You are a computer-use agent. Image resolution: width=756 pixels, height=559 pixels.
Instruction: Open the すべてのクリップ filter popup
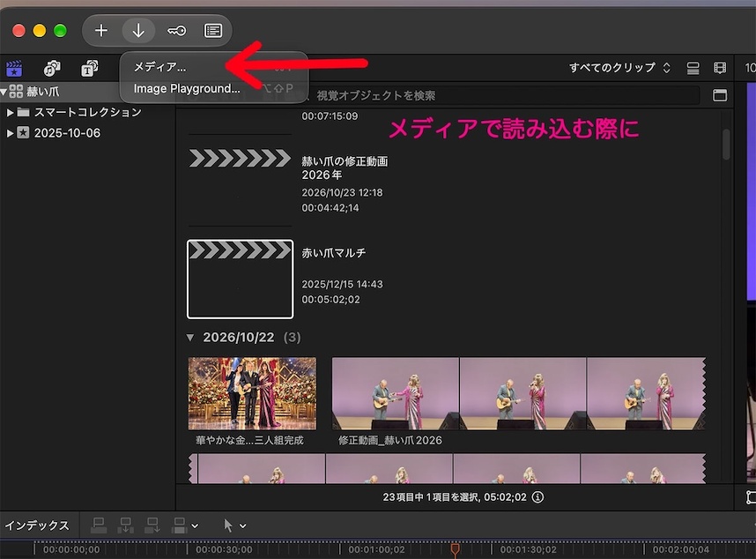pos(619,68)
